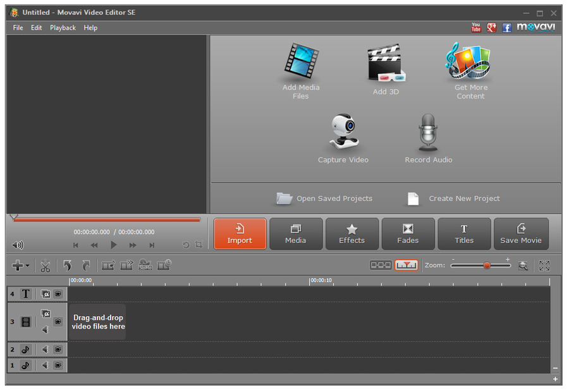Viewport: 569px width, 392px height.
Task: Click the small minus at the timeline's bottom-right
Action: 555,369
